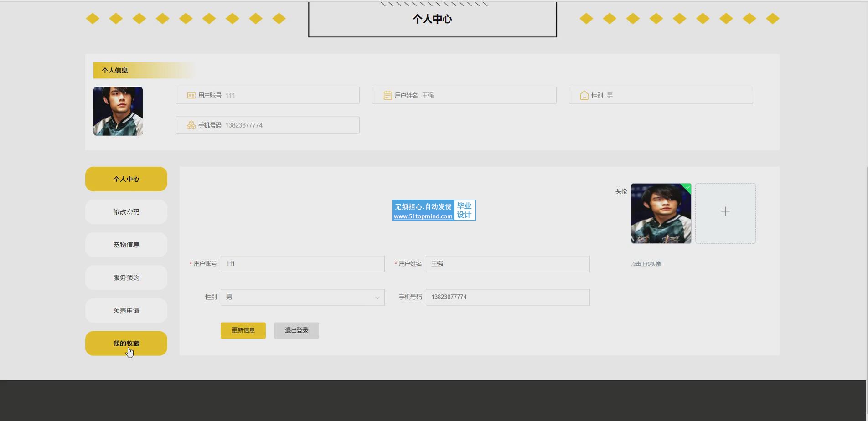Click the 个人中心 page title

[432, 19]
